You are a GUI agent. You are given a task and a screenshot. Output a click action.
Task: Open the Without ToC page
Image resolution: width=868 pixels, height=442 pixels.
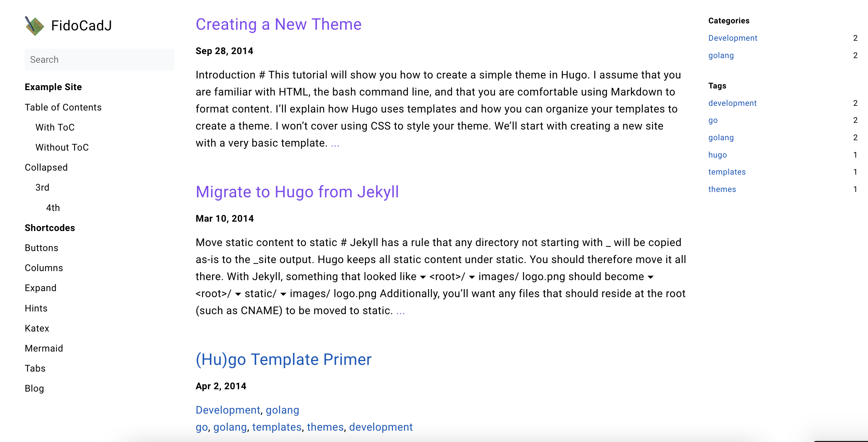click(62, 147)
